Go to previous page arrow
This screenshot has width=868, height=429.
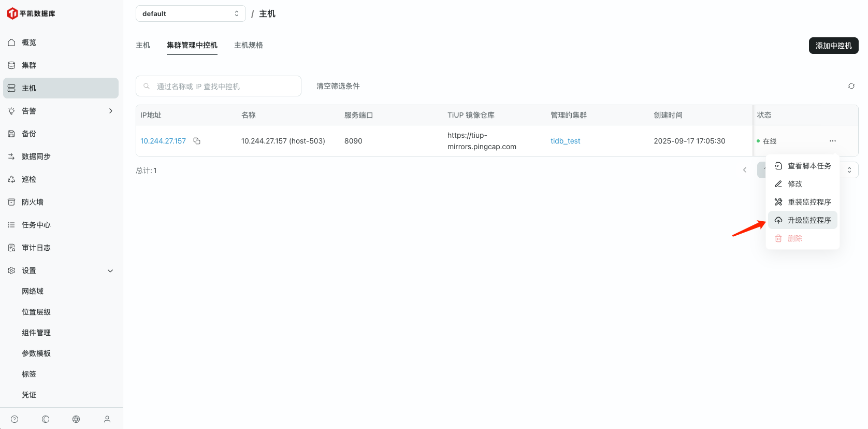[x=744, y=170]
